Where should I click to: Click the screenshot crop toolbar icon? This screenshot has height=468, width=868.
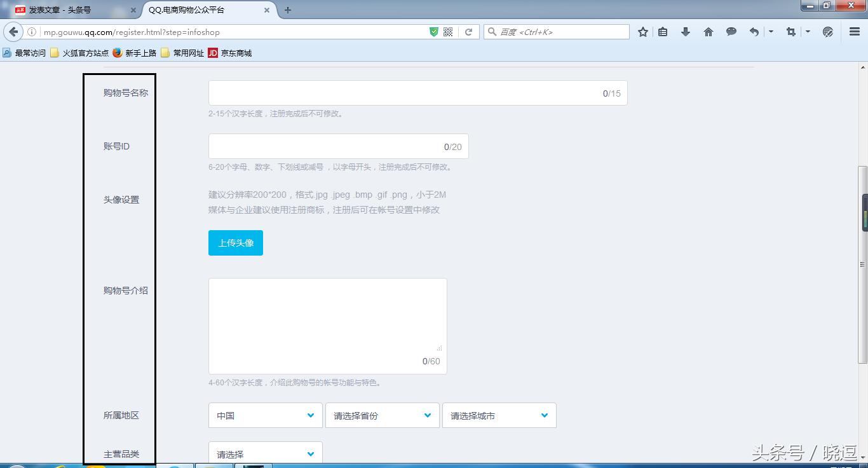(790, 31)
